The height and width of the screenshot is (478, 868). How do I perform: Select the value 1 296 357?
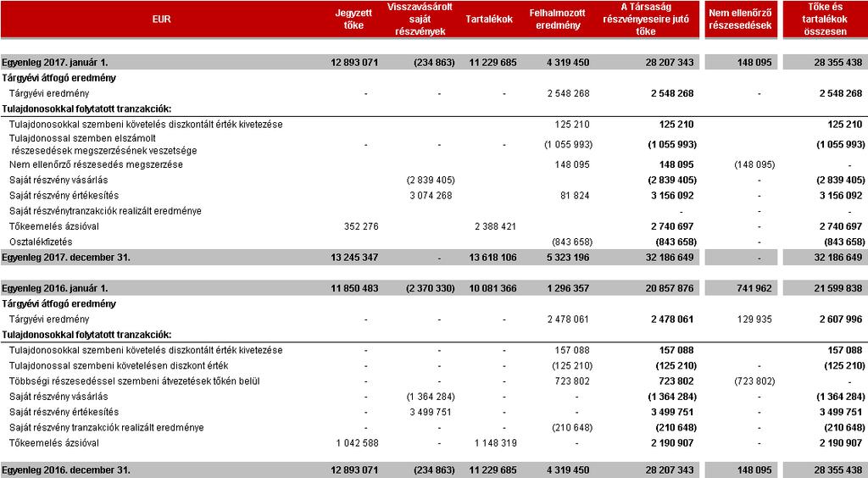[x=567, y=288]
